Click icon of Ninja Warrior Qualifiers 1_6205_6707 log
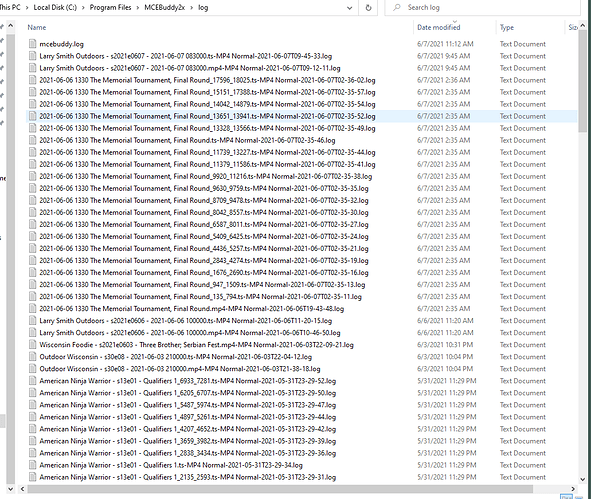 33,393
